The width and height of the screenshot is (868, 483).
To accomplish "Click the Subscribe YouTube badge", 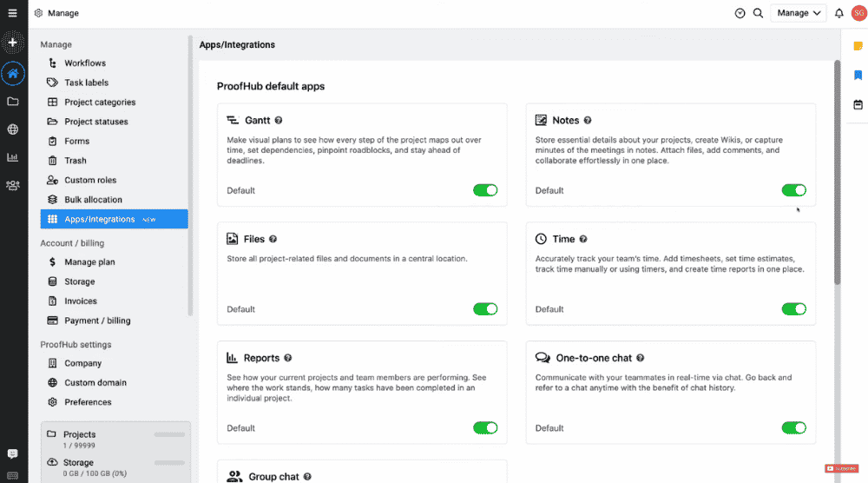I will 841,468.
